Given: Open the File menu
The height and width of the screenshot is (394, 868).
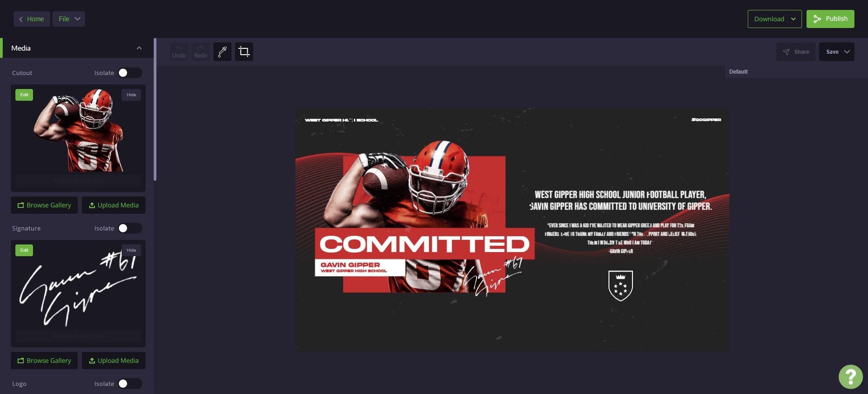Looking at the screenshot, I should click(69, 19).
